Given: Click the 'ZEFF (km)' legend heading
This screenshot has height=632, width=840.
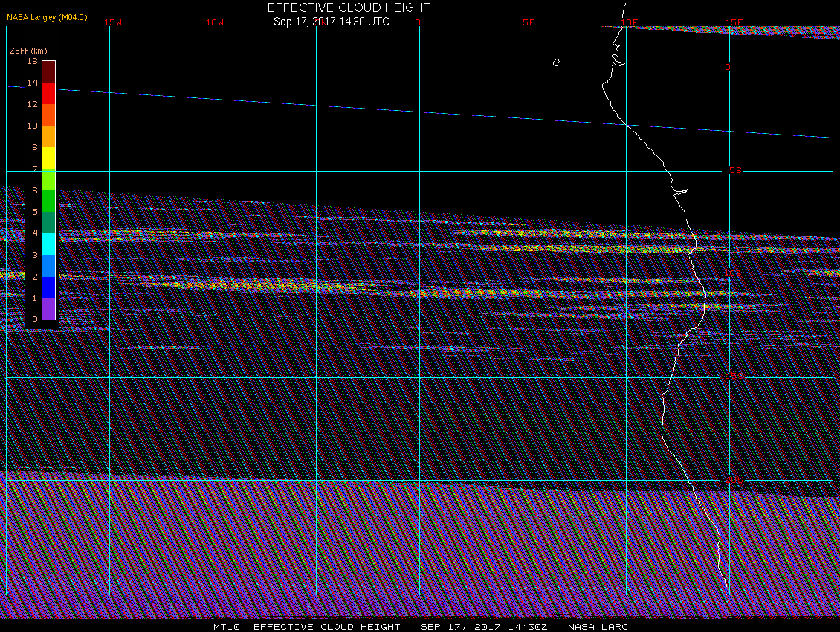Looking at the screenshot, I should coord(28,51).
